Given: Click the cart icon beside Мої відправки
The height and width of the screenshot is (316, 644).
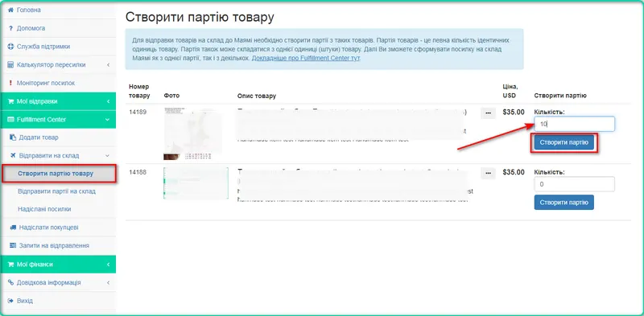Looking at the screenshot, I should 11,101.
